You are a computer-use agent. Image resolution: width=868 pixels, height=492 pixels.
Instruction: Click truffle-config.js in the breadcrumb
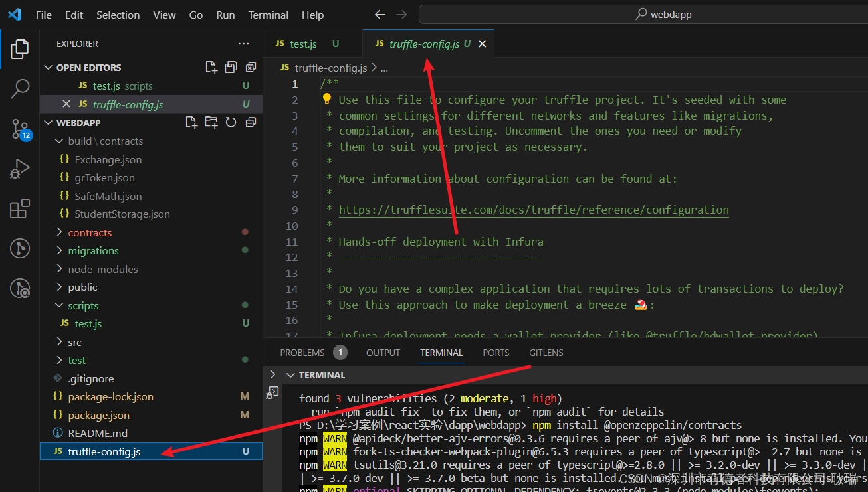click(x=330, y=68)
